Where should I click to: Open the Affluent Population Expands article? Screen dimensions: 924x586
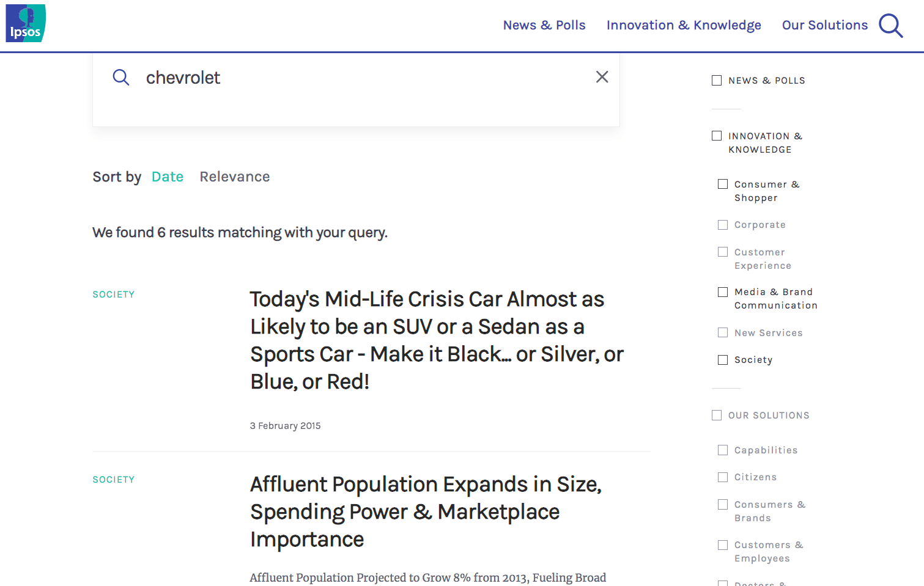426,512
